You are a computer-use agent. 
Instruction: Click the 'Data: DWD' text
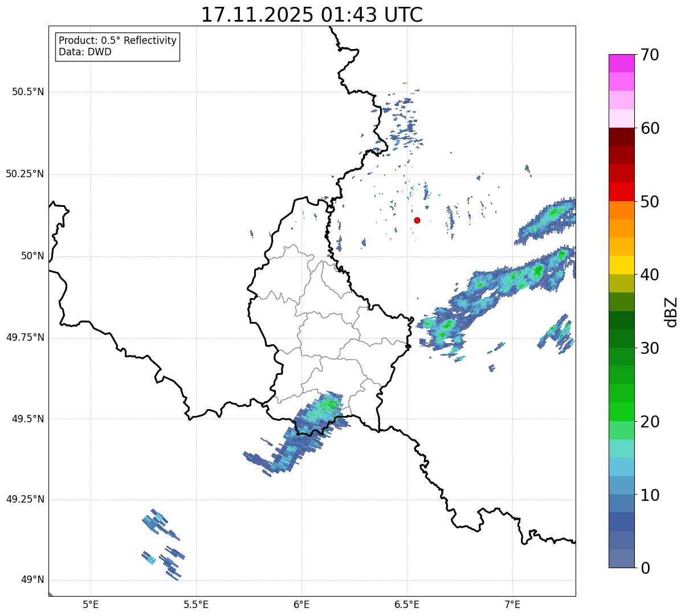pyautogui.click(x=85, y=52)
